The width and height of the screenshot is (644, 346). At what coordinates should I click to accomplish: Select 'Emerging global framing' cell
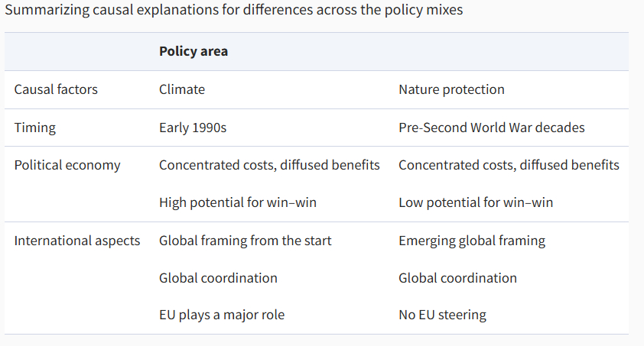click(x=472, y=241)
